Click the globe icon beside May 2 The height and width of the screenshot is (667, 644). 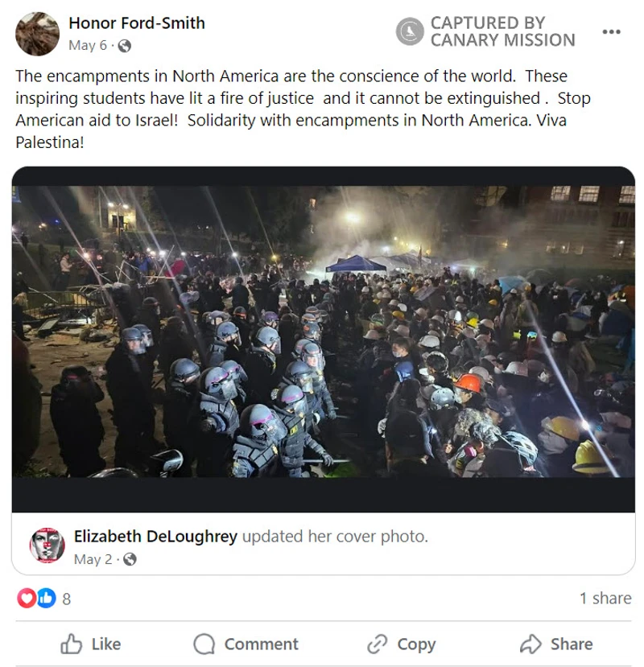tap(130, 559)
